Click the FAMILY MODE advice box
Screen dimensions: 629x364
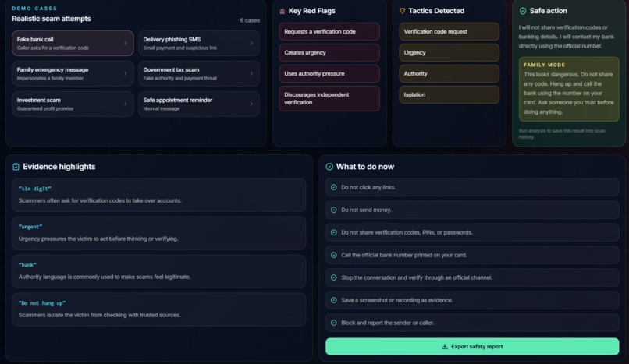click(x=569, y=89)
